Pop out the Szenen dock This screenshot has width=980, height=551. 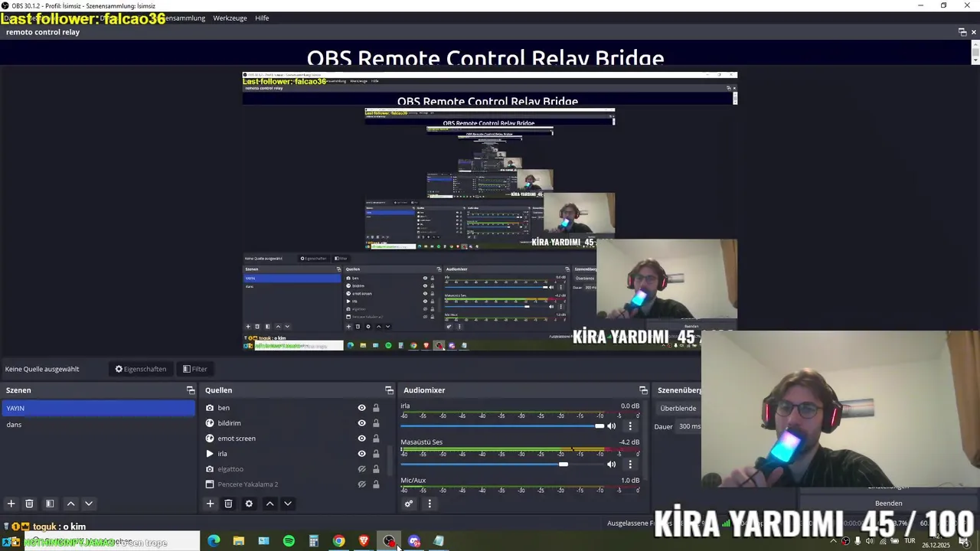pos(191,390)
